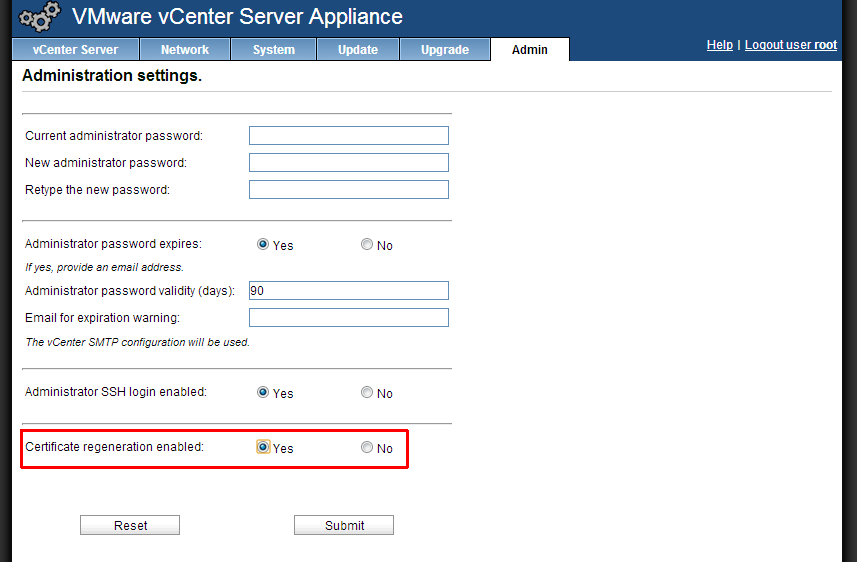Viewport: 857px width, 562px height.
Task: Go to the Update tab
Action: coord(358,50)
